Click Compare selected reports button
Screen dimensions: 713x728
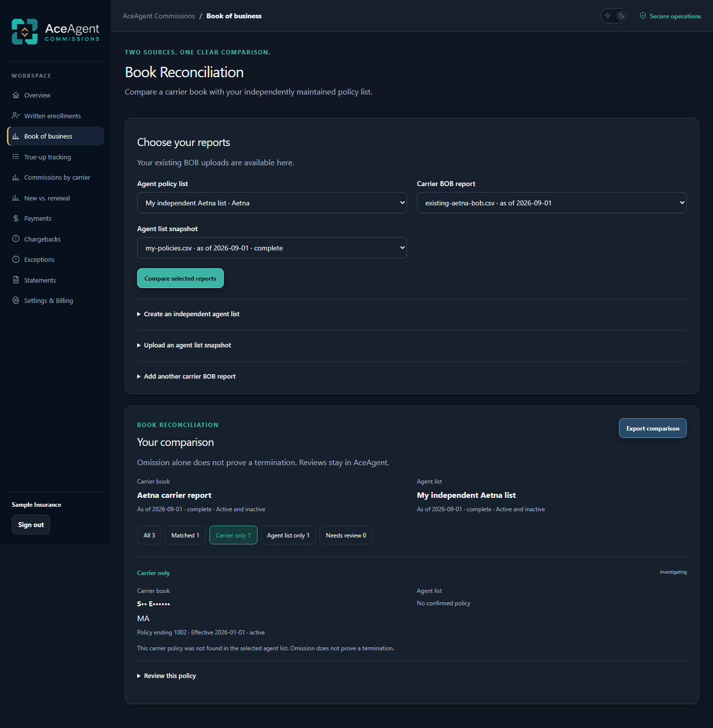tap(180, 278)
